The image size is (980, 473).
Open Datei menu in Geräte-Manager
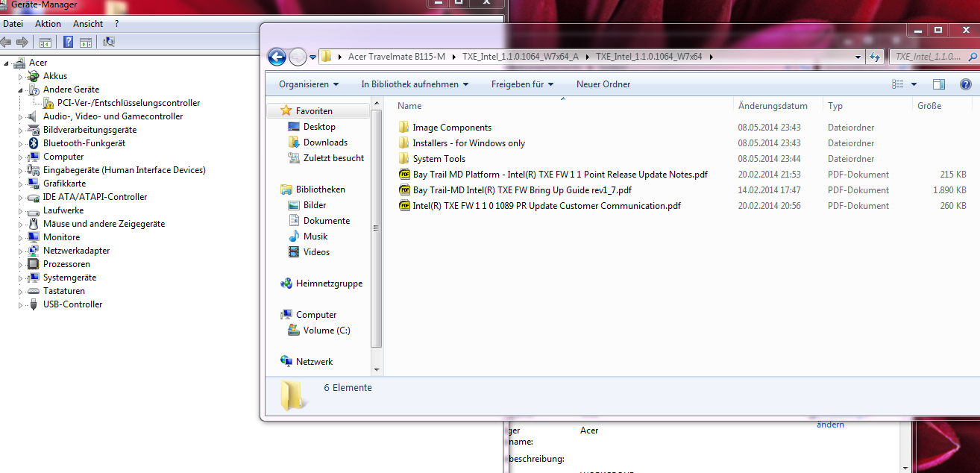(13, 24)
